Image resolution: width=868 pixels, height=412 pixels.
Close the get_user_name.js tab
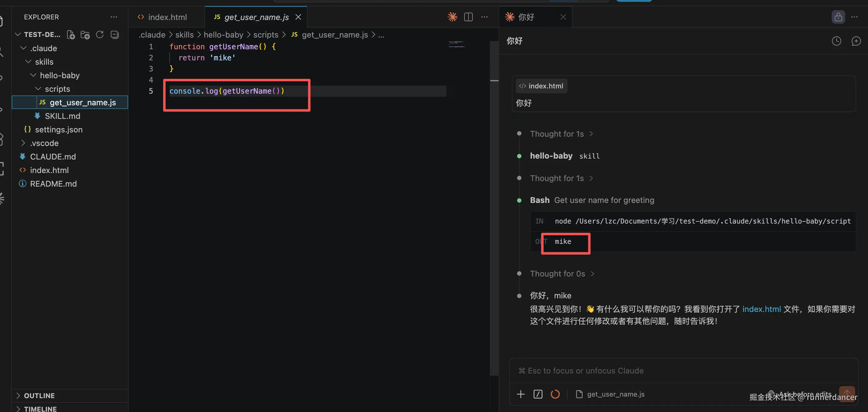point(298,17)
